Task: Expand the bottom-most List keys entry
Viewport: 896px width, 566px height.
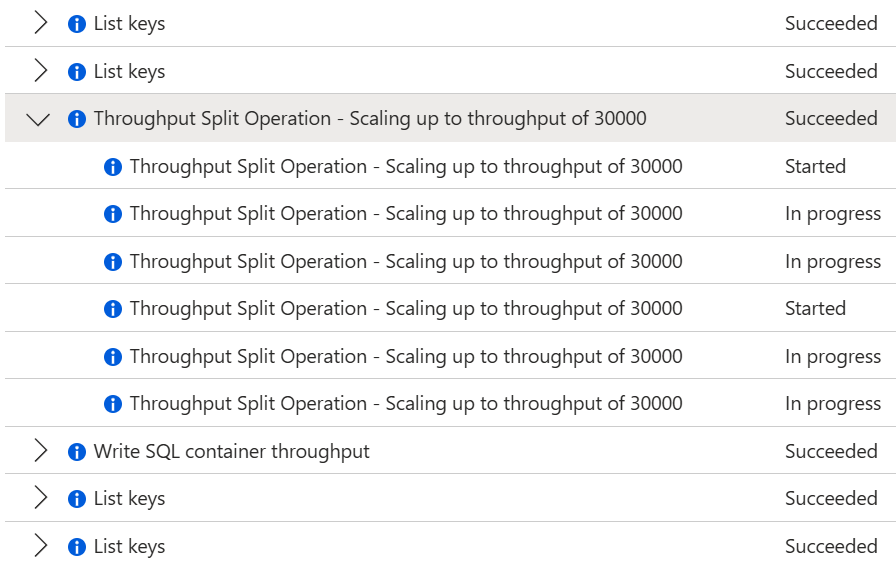Action: (40, 546)
